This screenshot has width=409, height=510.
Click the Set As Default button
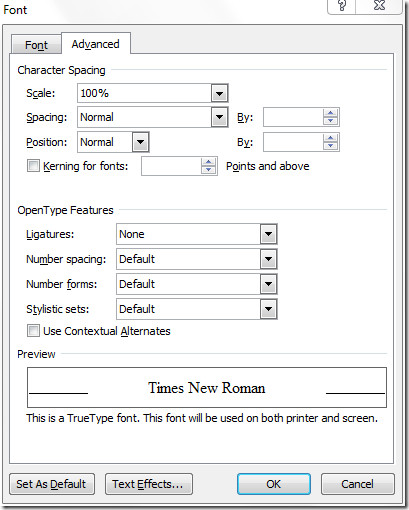(x=52, y=484)
